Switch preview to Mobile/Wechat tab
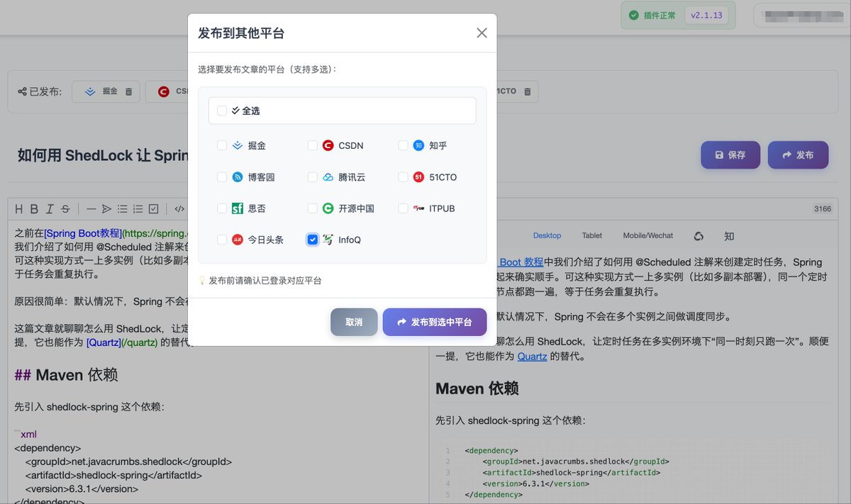851x504 pixels. [x=648, y=235]
